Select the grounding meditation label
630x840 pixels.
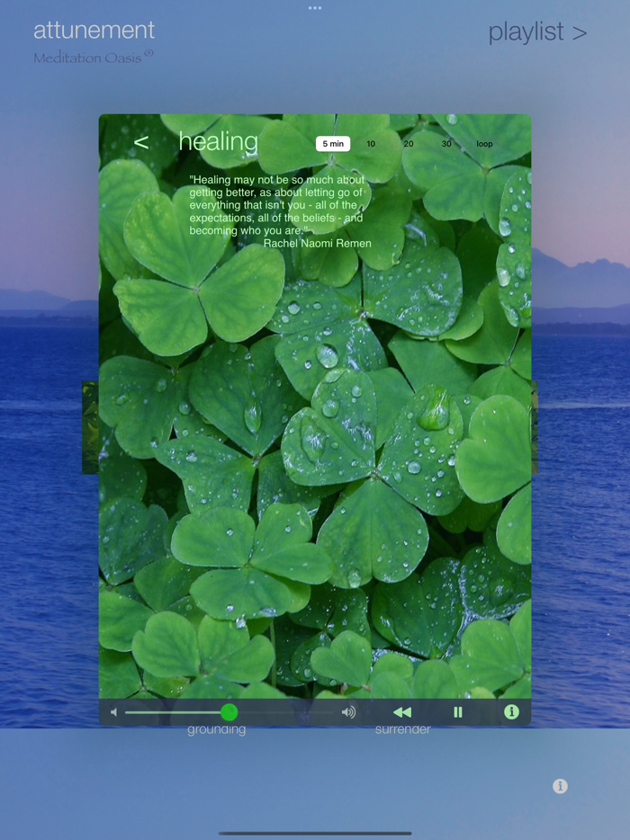point(217,730)
